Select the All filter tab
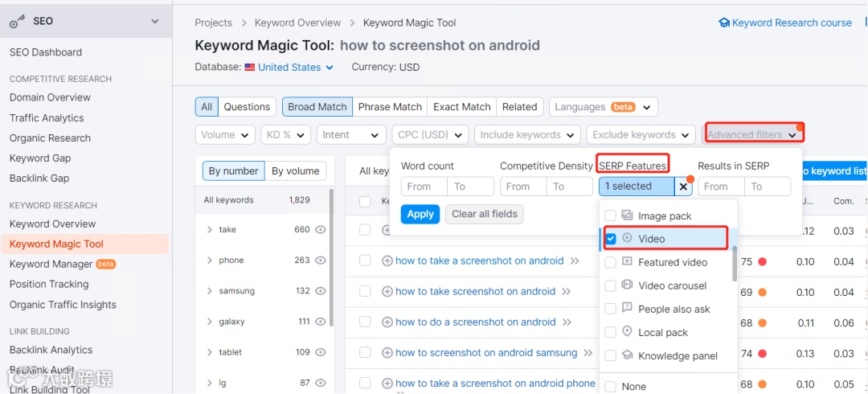The width and height of the screenshot is (868, 394). 207,107
